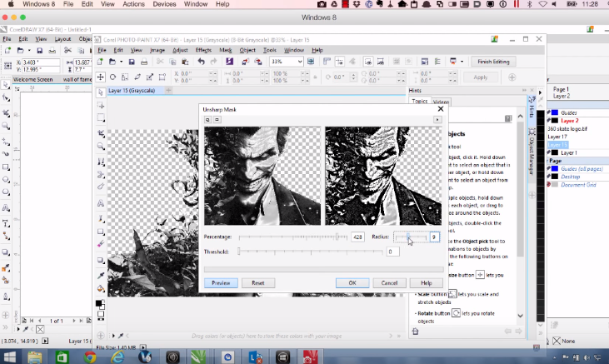The image size is (609, 364).
Task: Open Internet Explorer from the Windows taskbar
Action: pos(117,357)
